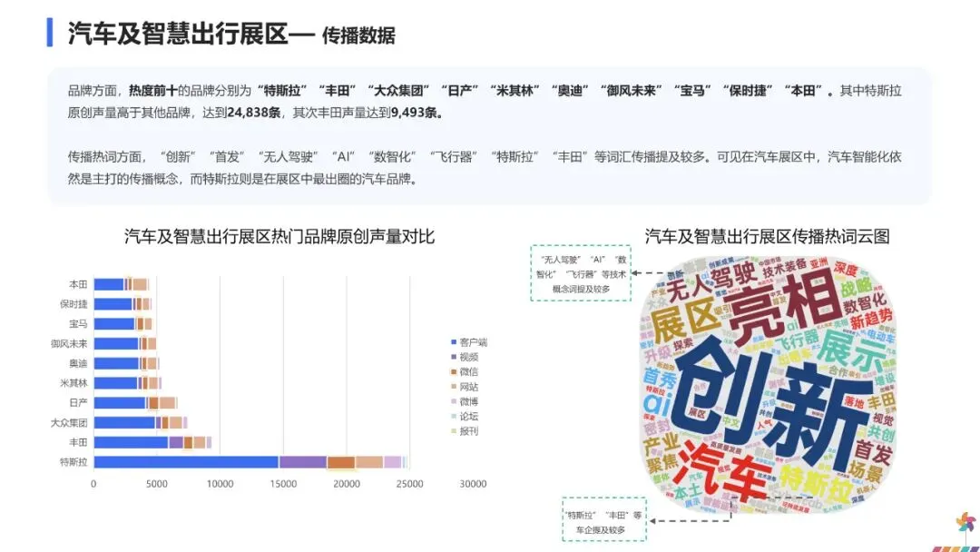The width and height of the screenshot is (980, 552).
Task: Click the 丰田 axis label in chart
Action: 78,443
